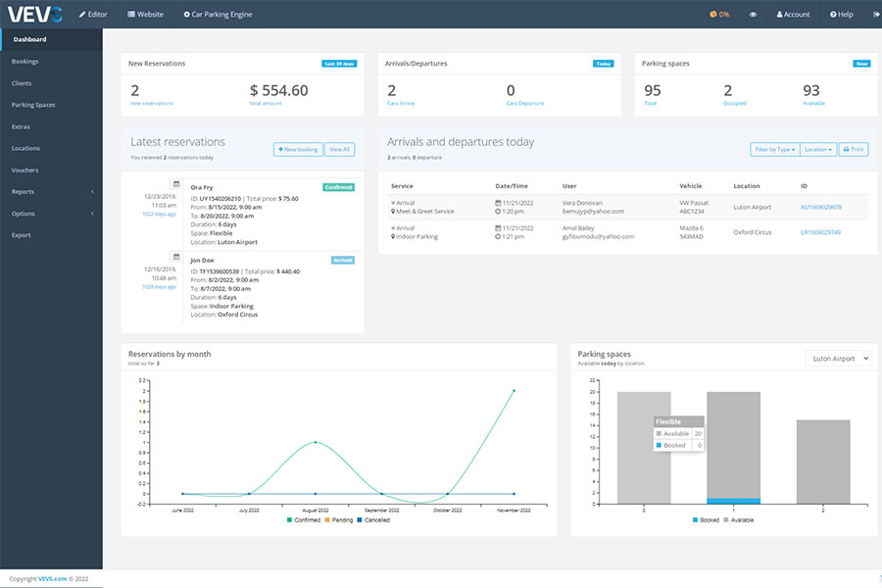Click the New booking button
The image size is (882, 588).
[x=298, y=150]
